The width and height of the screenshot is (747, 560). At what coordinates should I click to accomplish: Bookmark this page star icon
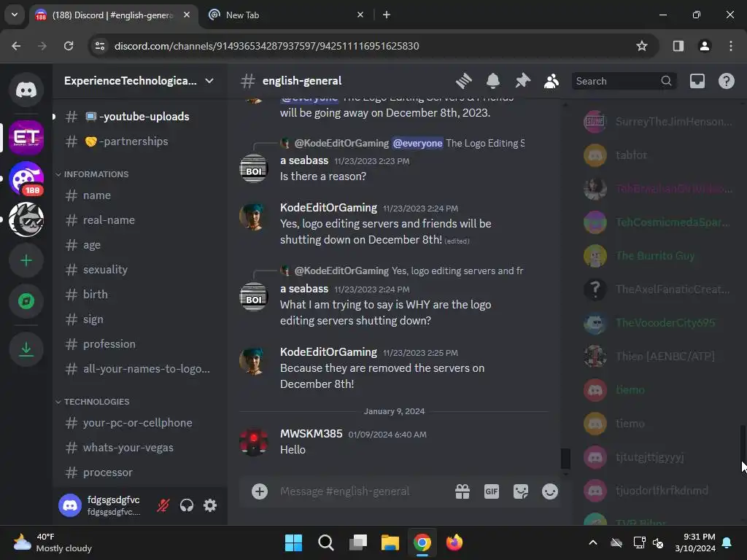642,46
